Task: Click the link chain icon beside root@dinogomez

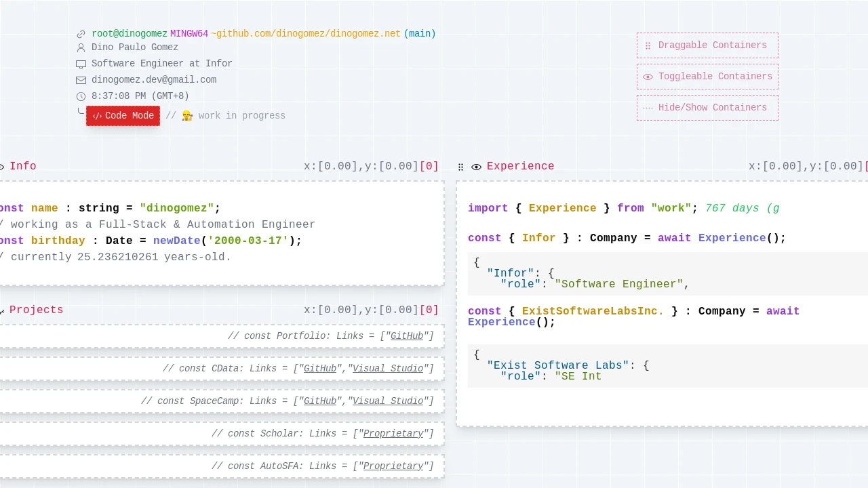Action: click(x=81, y=34)
